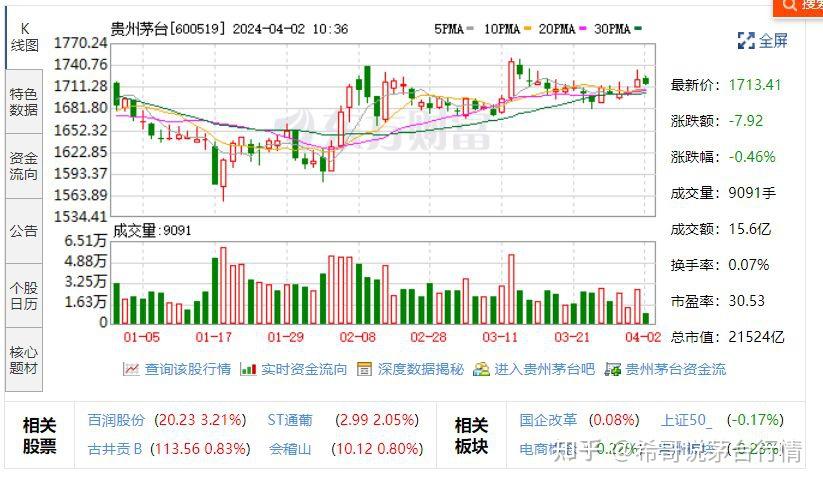Click the 01-05 date marker on the axis
This screenshot has height=484, width=823.
coord(141,337)
